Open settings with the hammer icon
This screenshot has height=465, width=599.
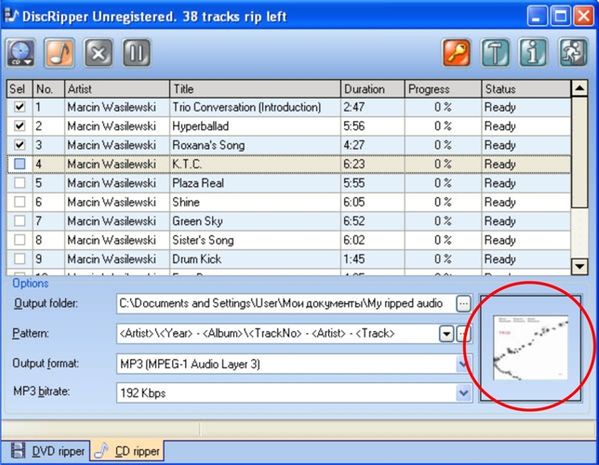click(x=495, y=53)
